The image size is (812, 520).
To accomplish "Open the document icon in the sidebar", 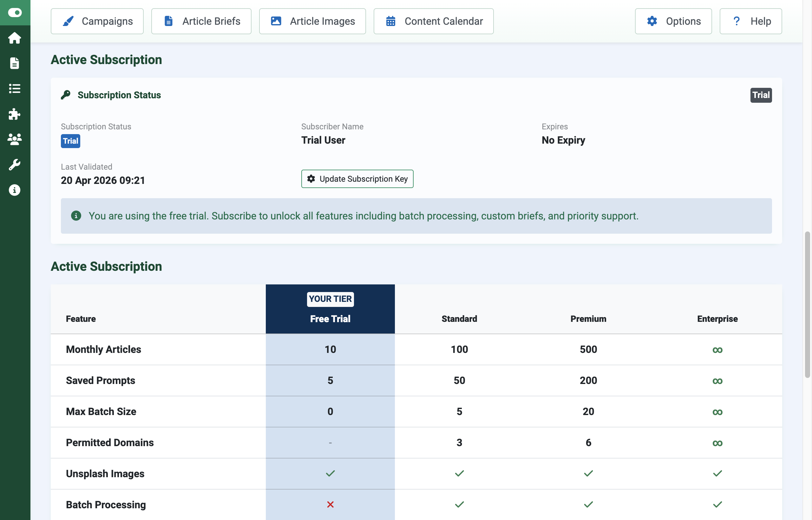I will (15, 63).
